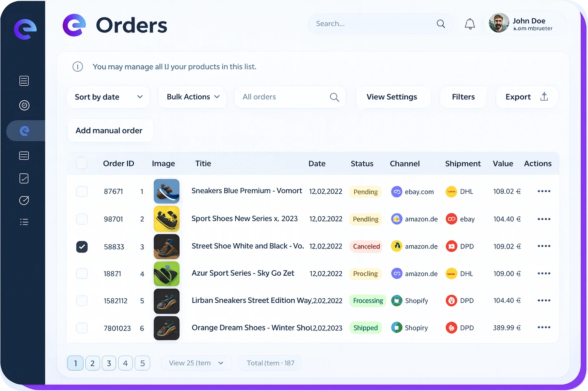This screenshot has width=588, height=391.
Task: Select the highlighted sidebar logo icon
Action: point(24,131)
